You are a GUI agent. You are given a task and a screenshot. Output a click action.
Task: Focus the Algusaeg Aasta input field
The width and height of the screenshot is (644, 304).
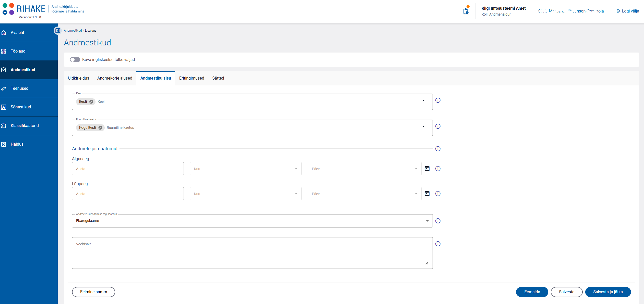[x=128, y=169]
